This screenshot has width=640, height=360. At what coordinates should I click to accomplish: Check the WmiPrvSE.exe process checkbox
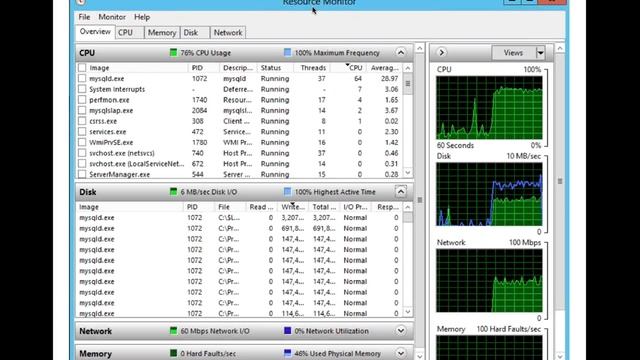point(82,142)
